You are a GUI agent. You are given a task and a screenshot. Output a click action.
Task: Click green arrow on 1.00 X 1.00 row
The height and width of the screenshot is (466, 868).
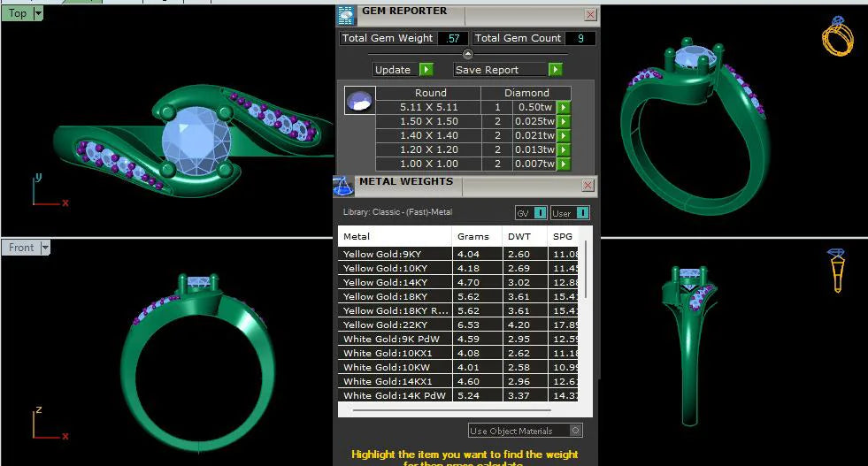point(563,164)
